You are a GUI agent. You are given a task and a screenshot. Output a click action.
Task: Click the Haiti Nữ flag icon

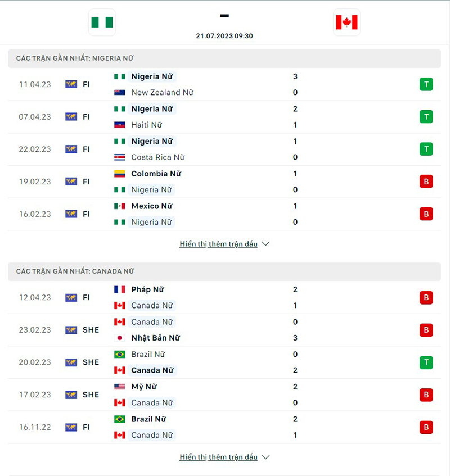(x=120, y=125)
